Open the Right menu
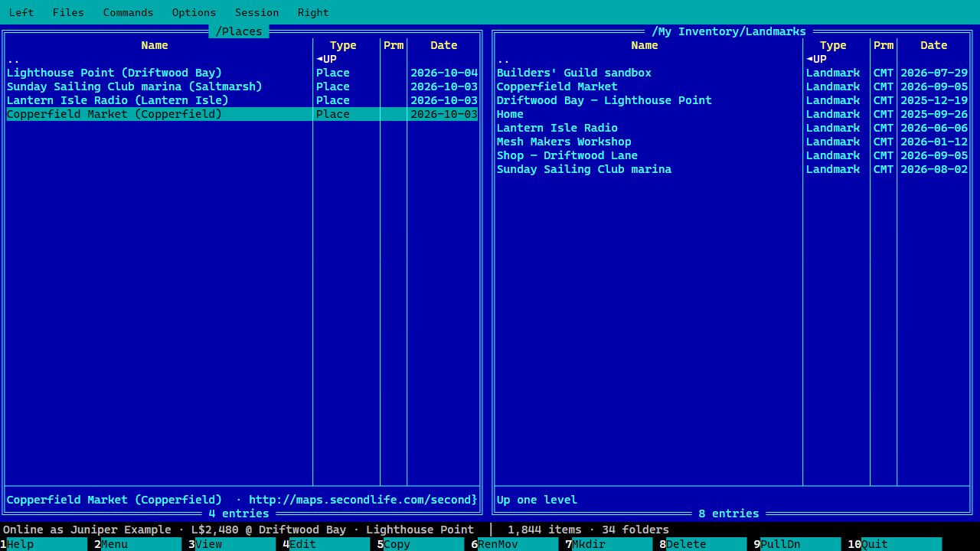Screen dimensions: 980x551 point(313,12)
